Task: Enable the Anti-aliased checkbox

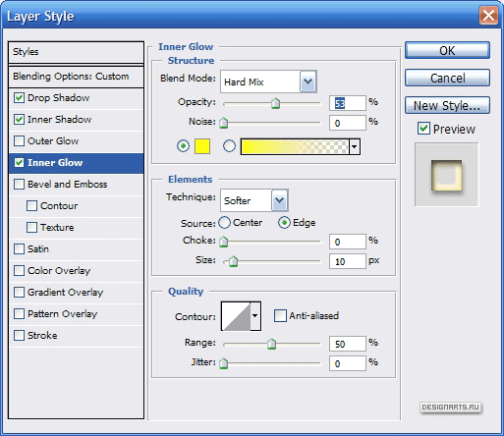Action: point(280,315)
